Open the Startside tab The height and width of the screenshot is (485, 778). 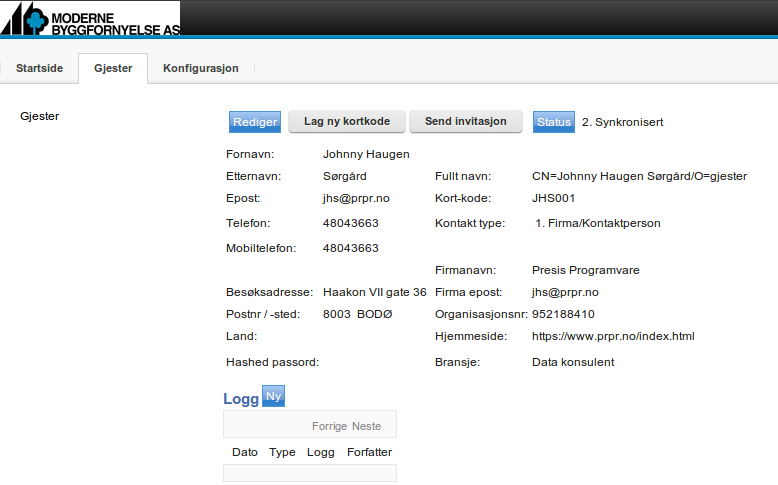(39, 68)
